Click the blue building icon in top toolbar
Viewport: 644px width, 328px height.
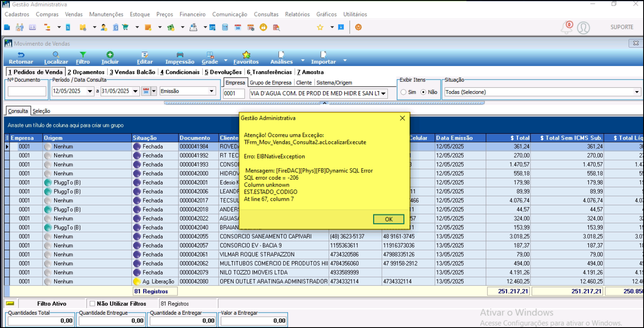[x=7, y=27]
